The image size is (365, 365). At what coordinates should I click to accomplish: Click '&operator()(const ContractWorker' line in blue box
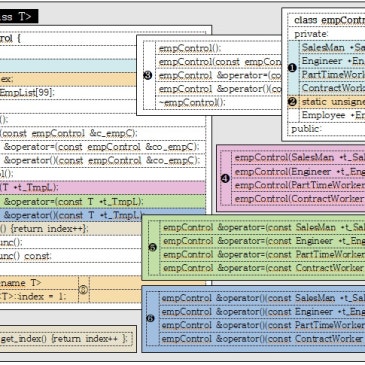262,339
